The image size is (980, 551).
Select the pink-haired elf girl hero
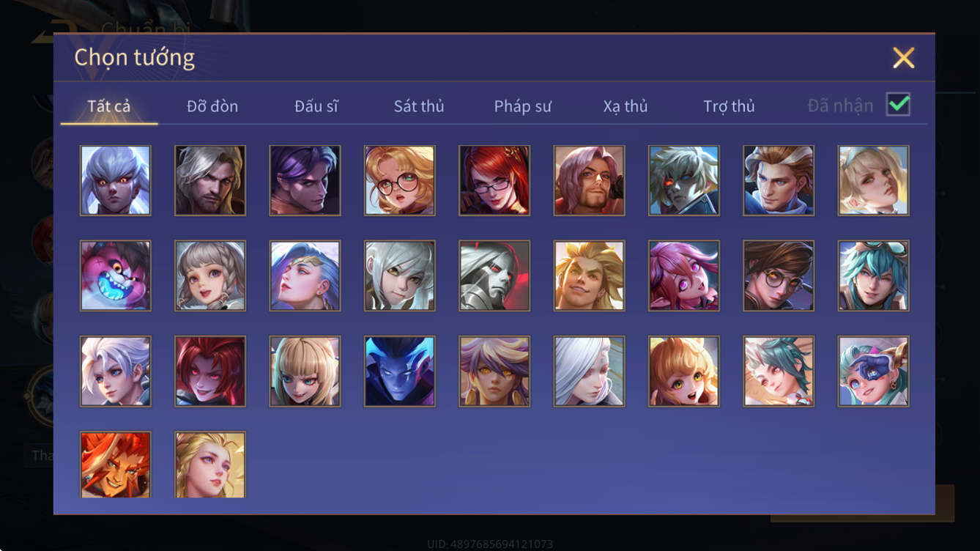(x=684, y=276)
